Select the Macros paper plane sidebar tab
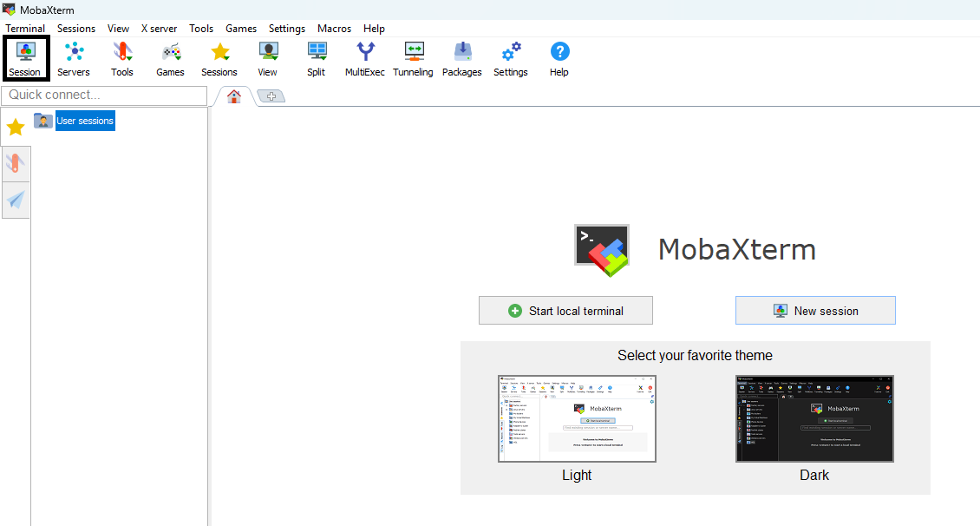 (16, 201)
